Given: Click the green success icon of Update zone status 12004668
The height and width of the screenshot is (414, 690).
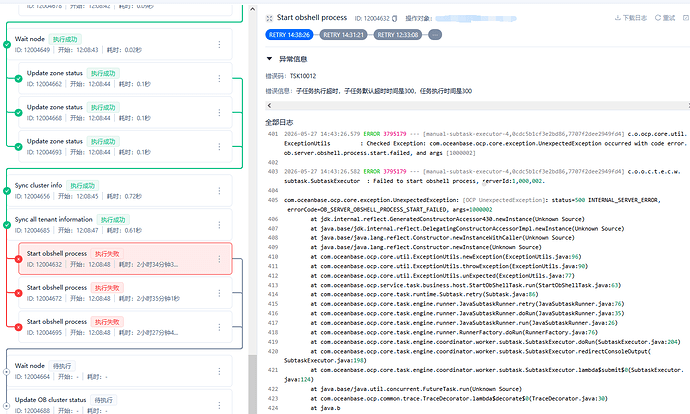Looking at the screenshot, I should tap(18, 113).
